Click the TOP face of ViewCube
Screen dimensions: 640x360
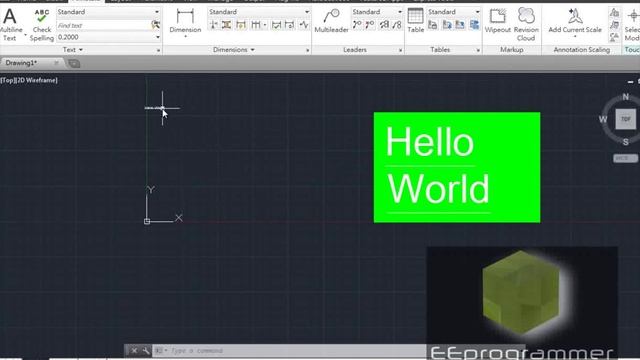626,119
